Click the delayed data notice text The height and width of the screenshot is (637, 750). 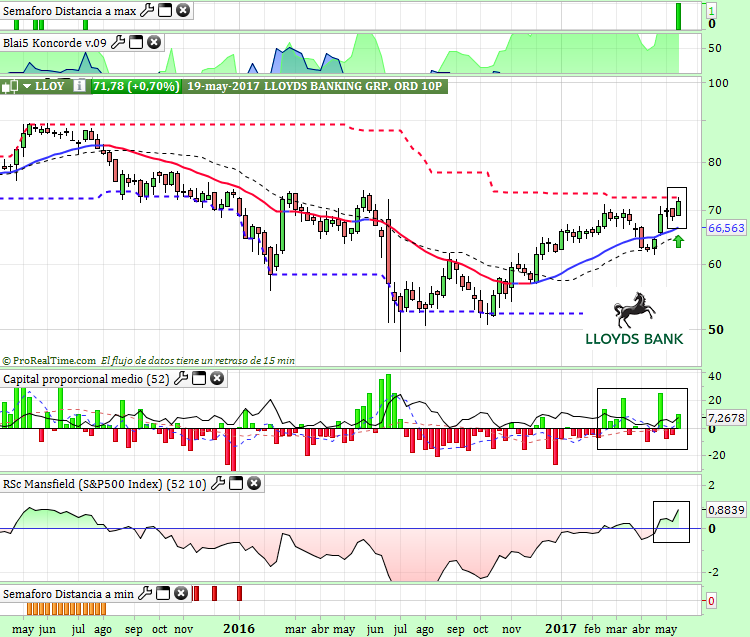[198, 361]
